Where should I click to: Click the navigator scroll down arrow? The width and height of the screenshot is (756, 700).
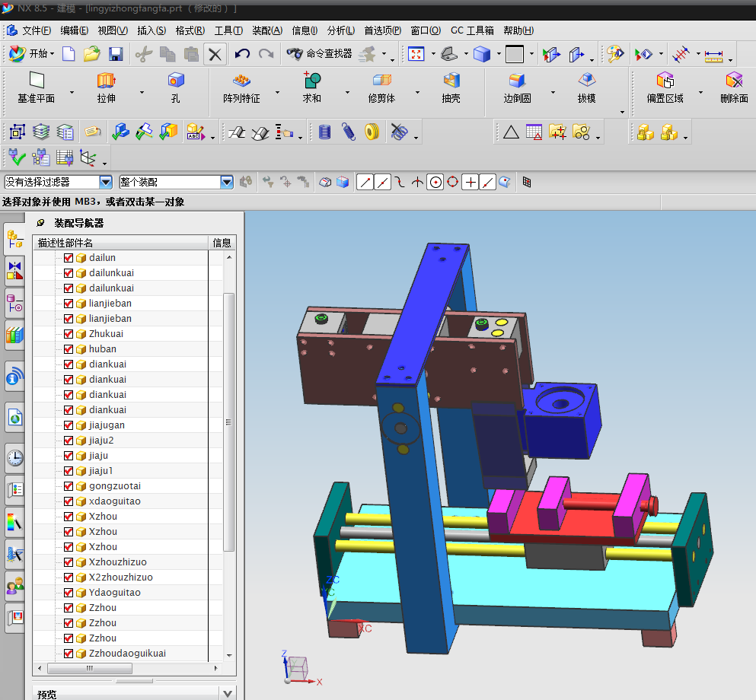229,656
